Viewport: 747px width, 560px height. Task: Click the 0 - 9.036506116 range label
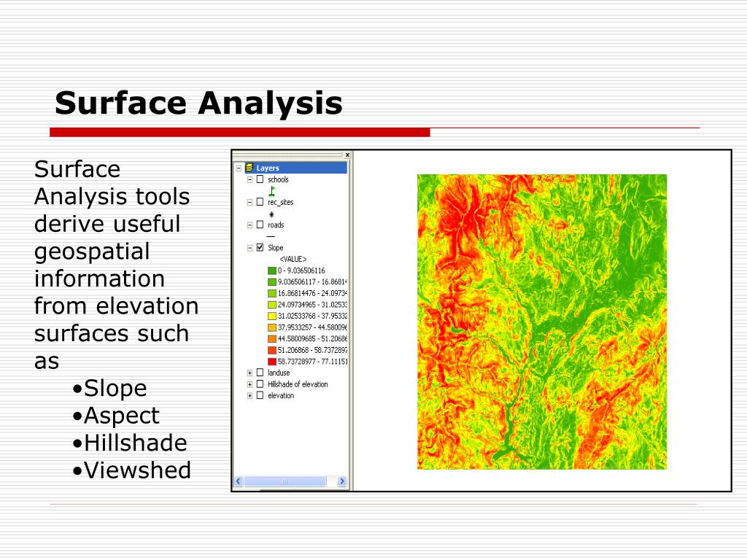tap(301, 271)
